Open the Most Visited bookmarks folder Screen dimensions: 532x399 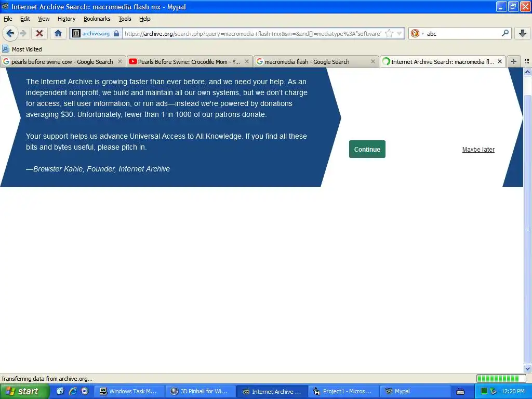[22, 49]
